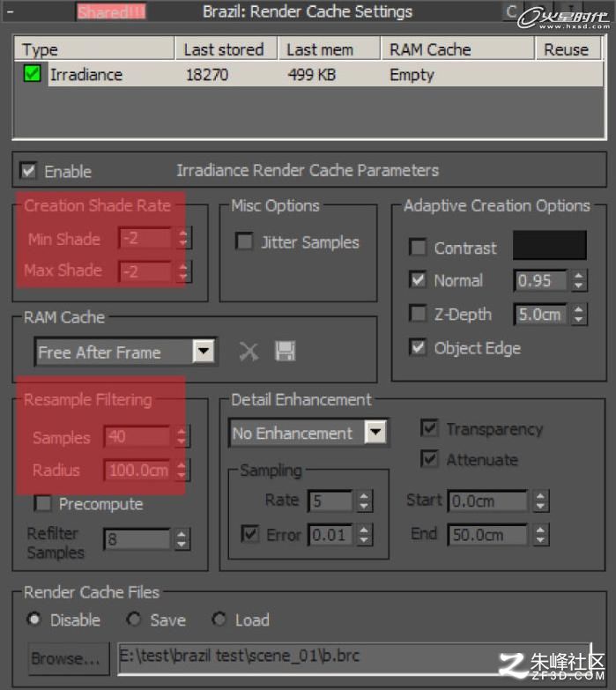Click the Z-Depth 5.0cm field
The width and height of the screenshot is (616, 690).
pos(541,315)
